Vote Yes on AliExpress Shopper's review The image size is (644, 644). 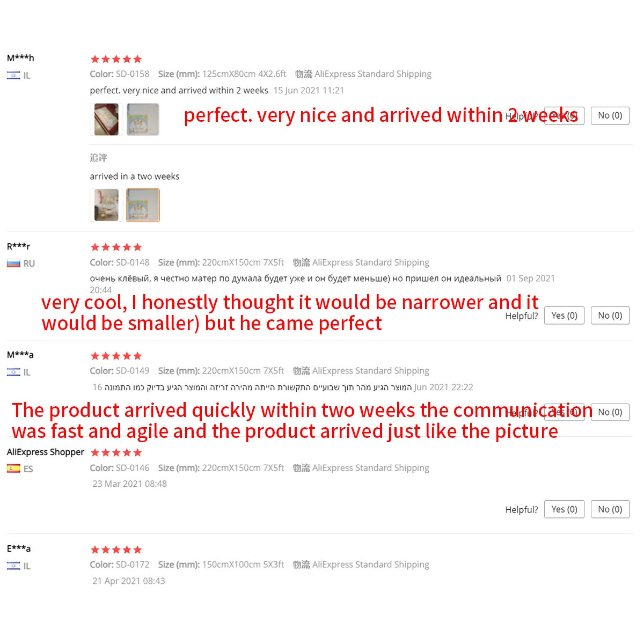click(x=564, y=509)
